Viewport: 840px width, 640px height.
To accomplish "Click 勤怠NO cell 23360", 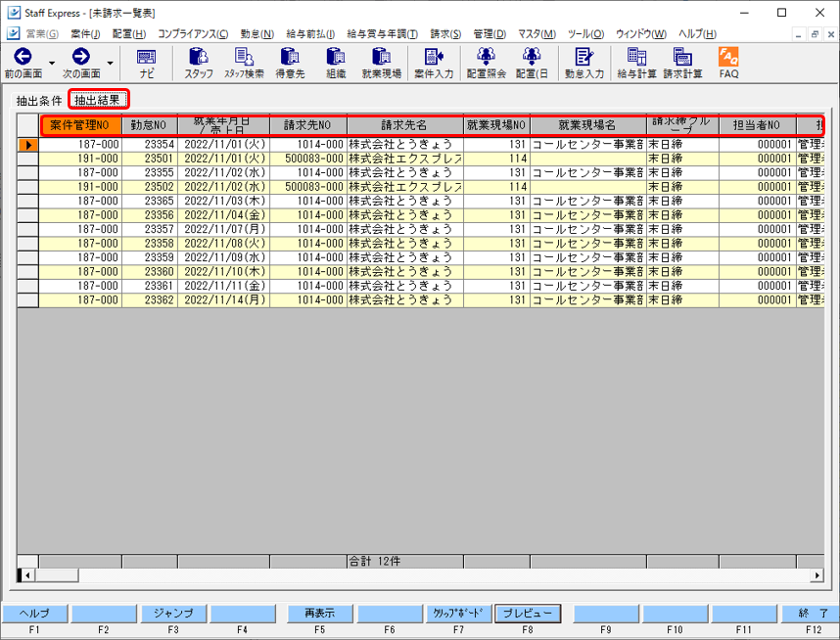I will coord(150,271).
